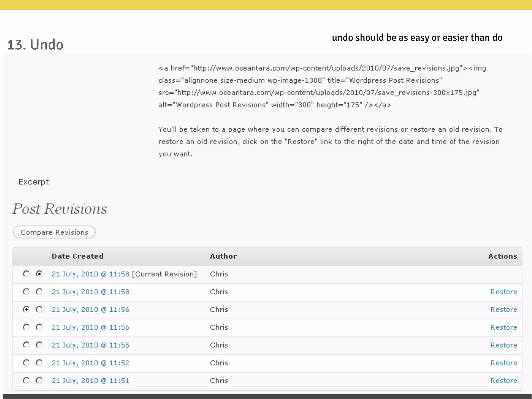Click the Compare Revisions button
This screenshot has height=399, width=532.
click(x=54, y=232)
